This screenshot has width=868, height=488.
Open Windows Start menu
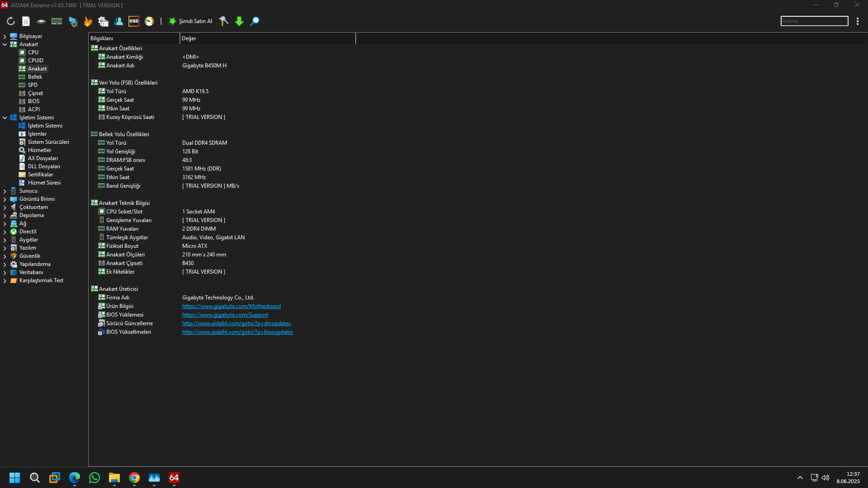[14, 478]
